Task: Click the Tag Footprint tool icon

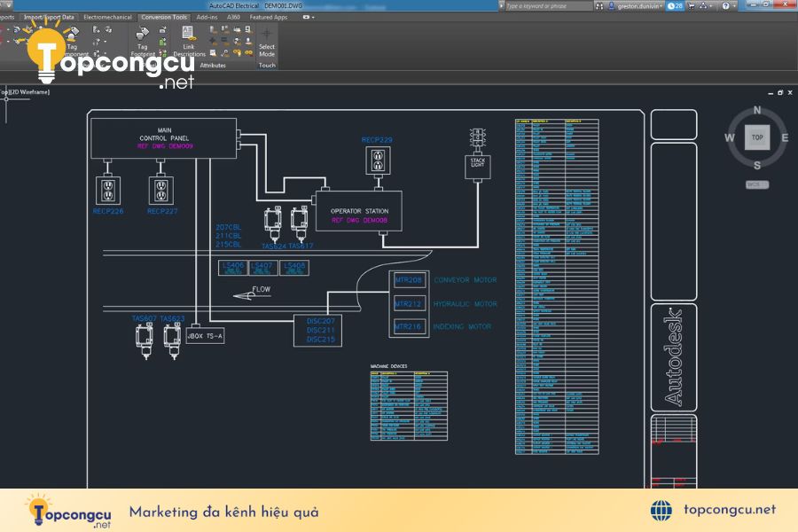Action: (x=142, y=34)
